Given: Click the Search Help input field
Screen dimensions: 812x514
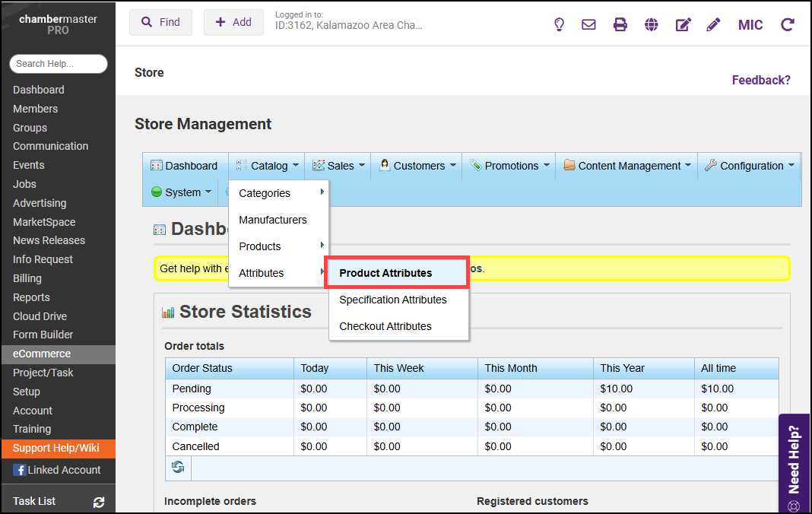Looking at the screenshot, I should [59, 64].
